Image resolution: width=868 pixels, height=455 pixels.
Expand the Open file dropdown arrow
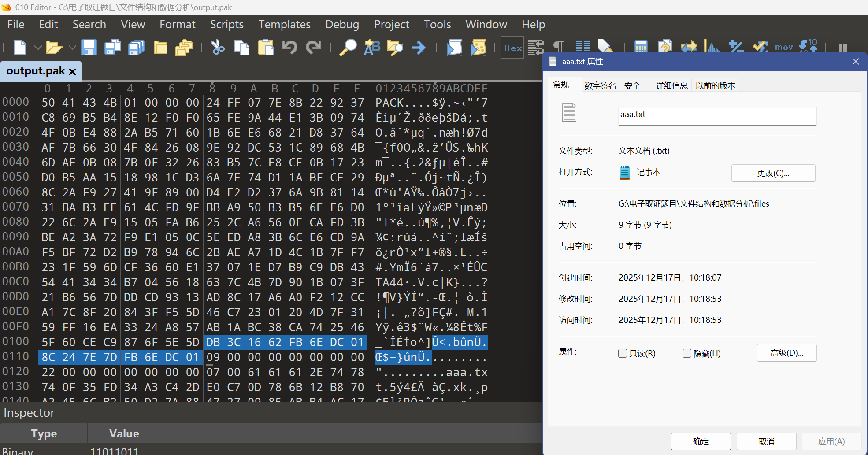coord(72,47)
